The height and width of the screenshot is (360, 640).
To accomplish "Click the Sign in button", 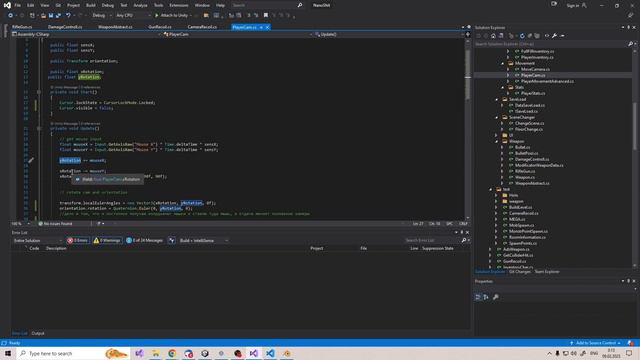I will tap(576, 5).
